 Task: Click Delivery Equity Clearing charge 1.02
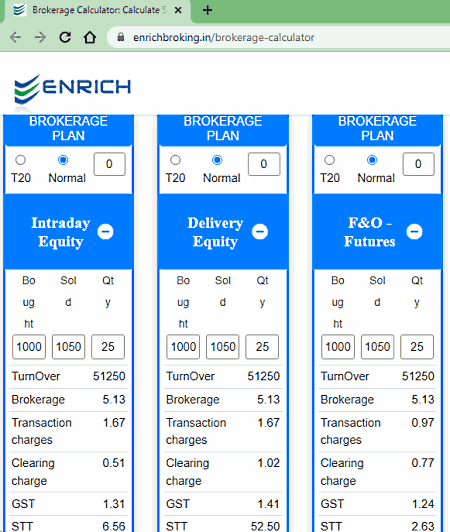pos(268,463)
